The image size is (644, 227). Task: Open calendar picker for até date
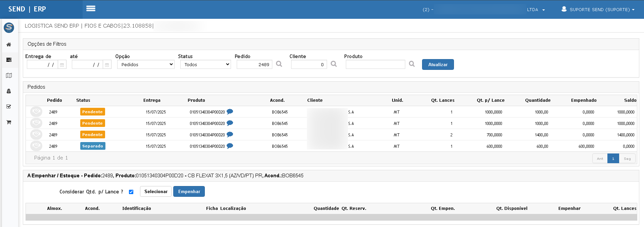[107, 64]
